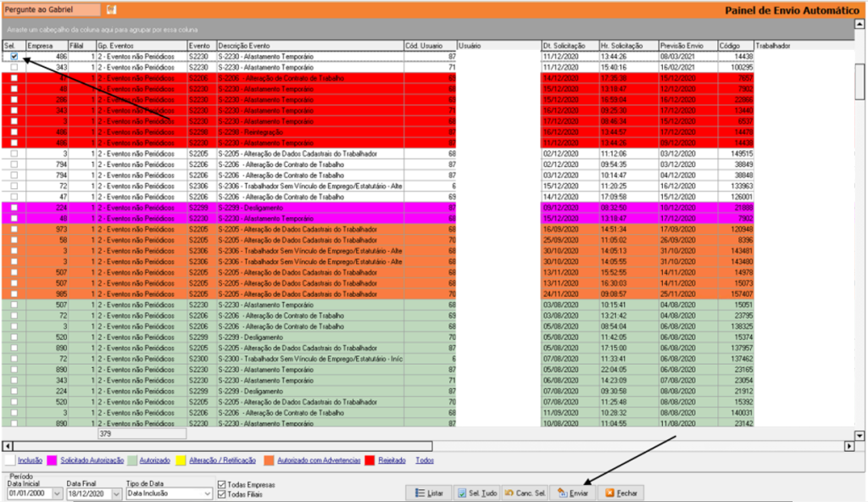The image size is (868, 502).
Task: Filter by the Inclusão legend link
Action: [30, 460]
